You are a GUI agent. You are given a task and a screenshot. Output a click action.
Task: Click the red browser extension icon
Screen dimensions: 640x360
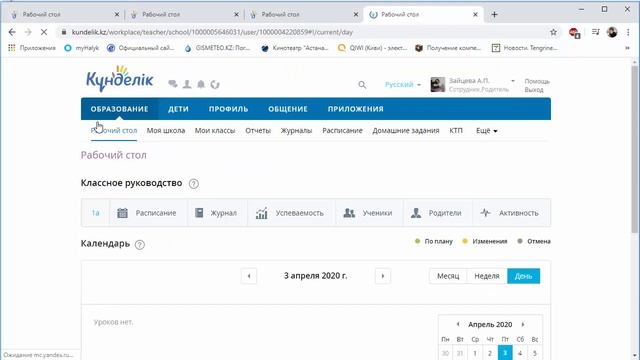click(574, 33)
